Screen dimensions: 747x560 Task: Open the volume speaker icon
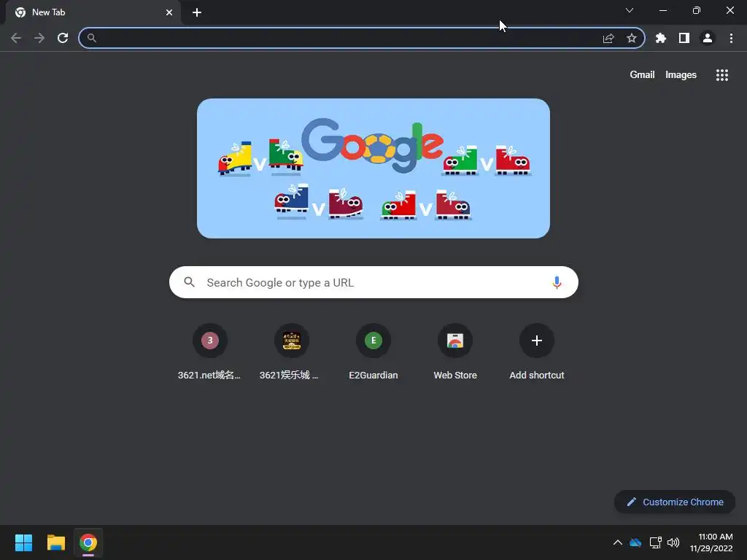coord(673,542)
